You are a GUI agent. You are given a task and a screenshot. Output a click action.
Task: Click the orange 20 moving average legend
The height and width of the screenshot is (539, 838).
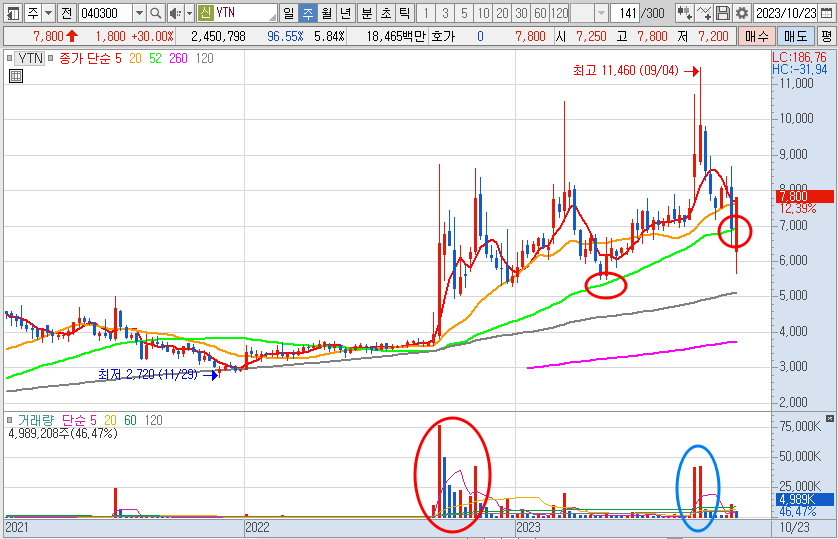[x=135, y=58]
